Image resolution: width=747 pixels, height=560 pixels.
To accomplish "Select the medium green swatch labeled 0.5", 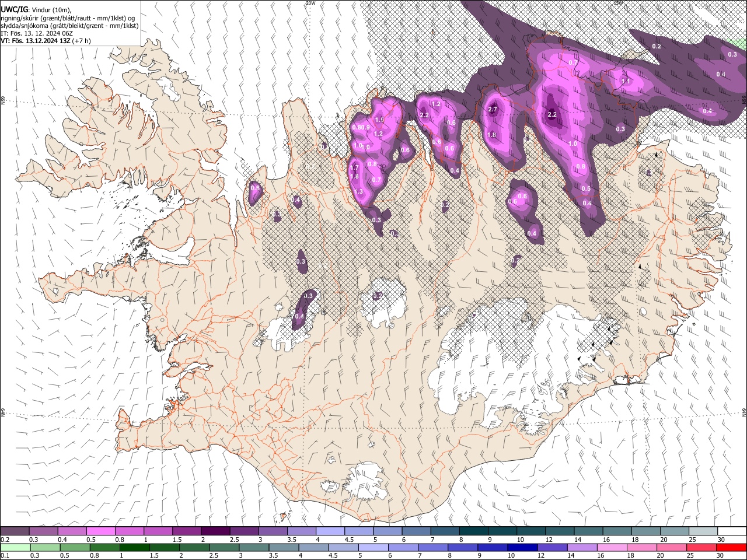I will (74, 547).
